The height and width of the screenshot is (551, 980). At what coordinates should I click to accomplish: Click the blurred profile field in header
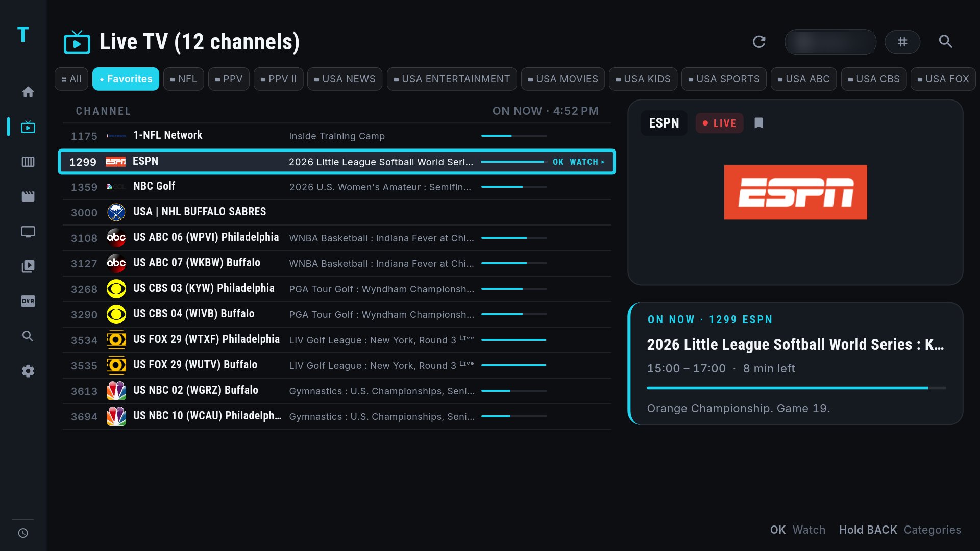pyautogui.click(x=830, y=42)
